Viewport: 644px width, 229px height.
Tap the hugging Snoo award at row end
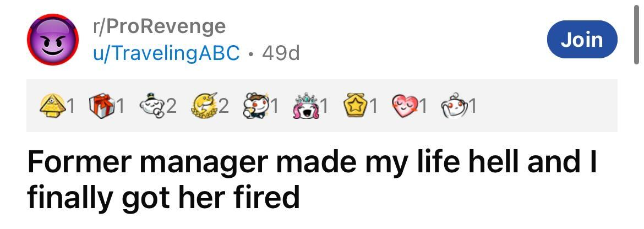point(456,106)
